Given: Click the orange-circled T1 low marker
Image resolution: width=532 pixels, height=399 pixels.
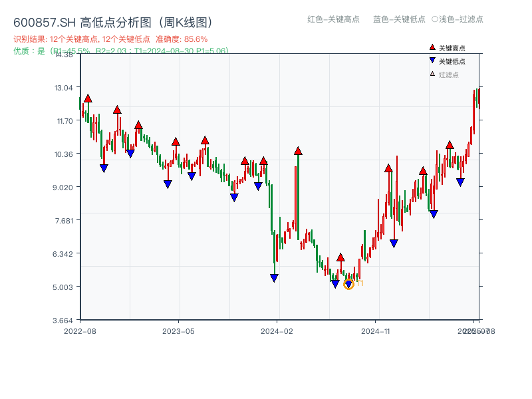Looking at the screenshot, I should coord(348,284).
